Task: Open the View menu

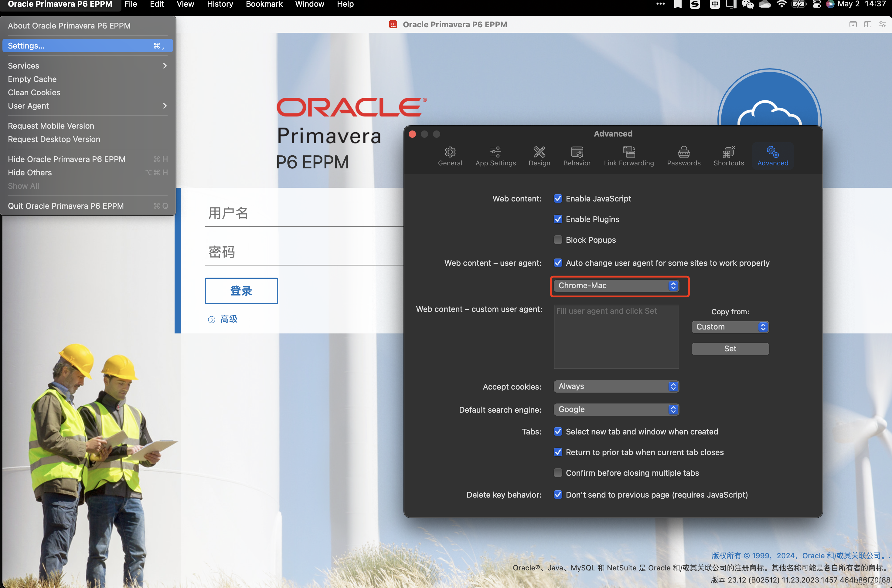Action: point(186,4)
